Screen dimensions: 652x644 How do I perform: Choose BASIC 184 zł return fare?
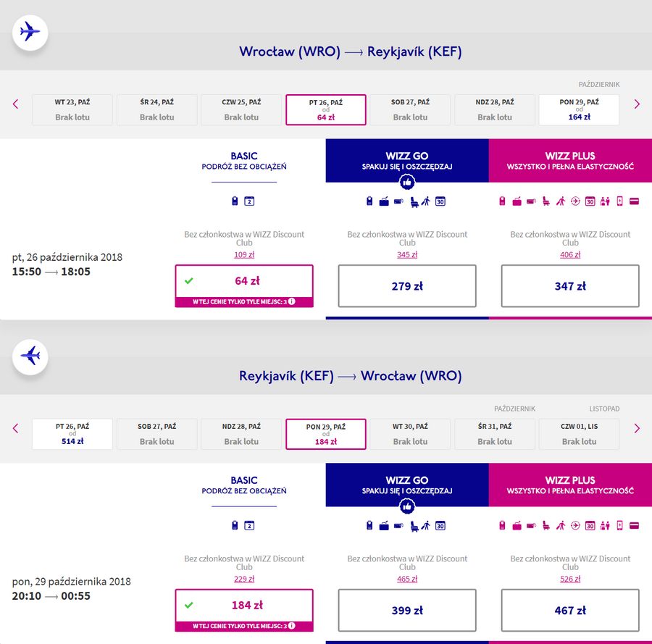click(x=244, y=611)
